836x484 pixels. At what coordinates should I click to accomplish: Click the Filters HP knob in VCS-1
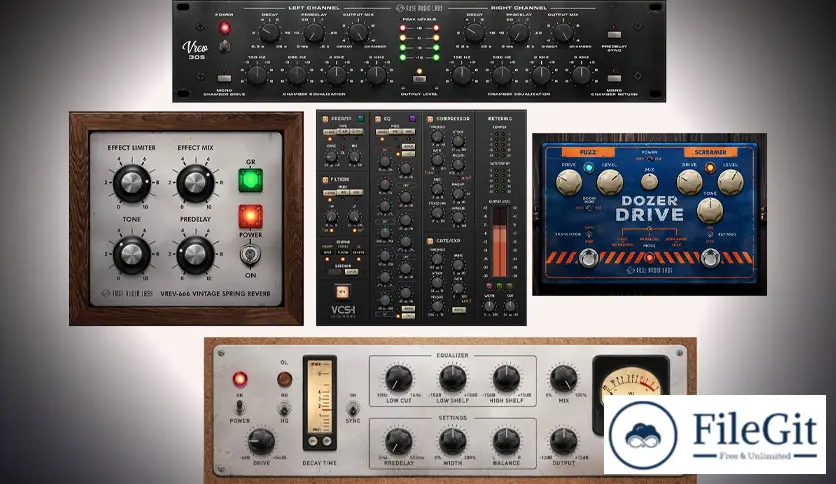pos(331,216)
